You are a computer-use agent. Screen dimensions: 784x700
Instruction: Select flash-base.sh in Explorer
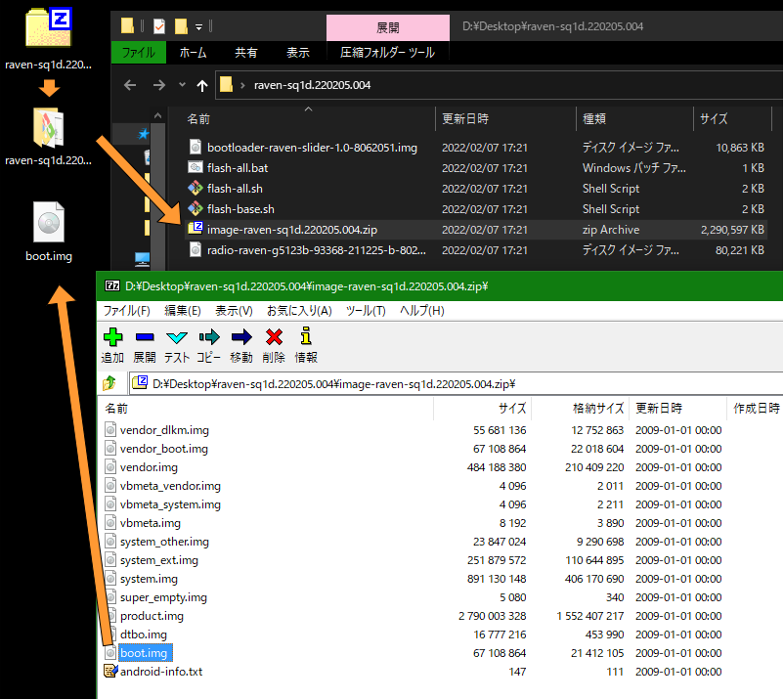coord(240,209)
